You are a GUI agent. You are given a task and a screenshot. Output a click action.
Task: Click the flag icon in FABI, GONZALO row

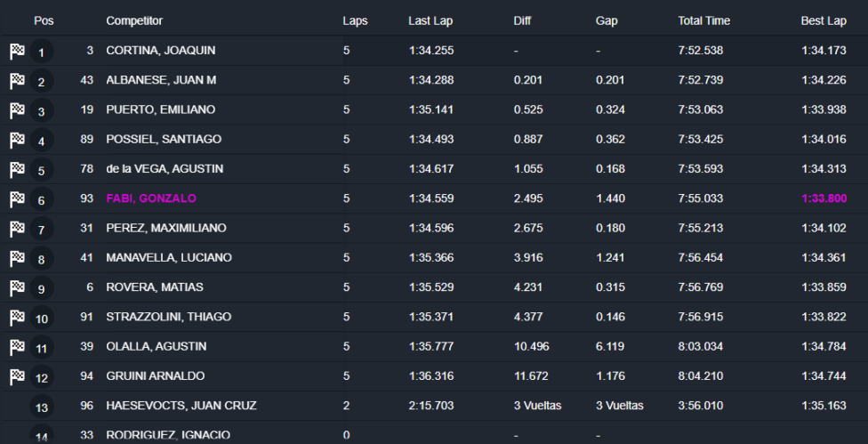click(17, 199)
